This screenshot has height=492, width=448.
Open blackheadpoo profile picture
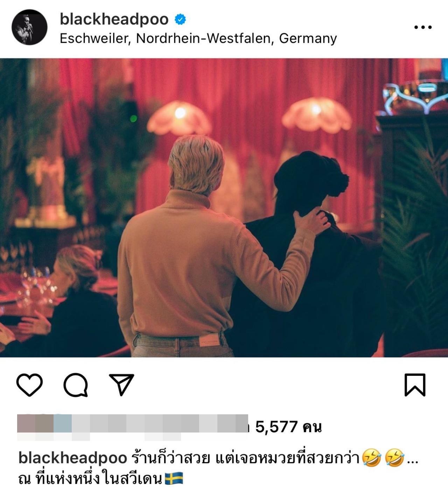coord(29,27)
